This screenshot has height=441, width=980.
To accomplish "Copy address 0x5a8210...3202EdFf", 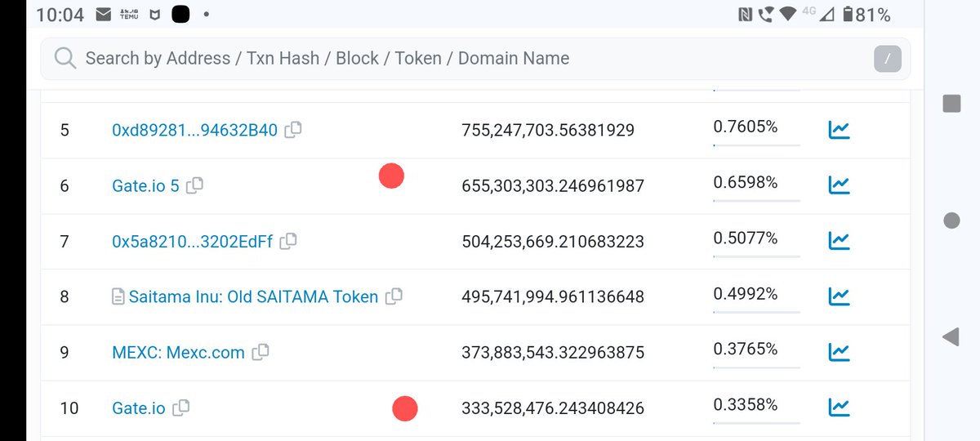I will pyautogui.click(x=288, y=241).
